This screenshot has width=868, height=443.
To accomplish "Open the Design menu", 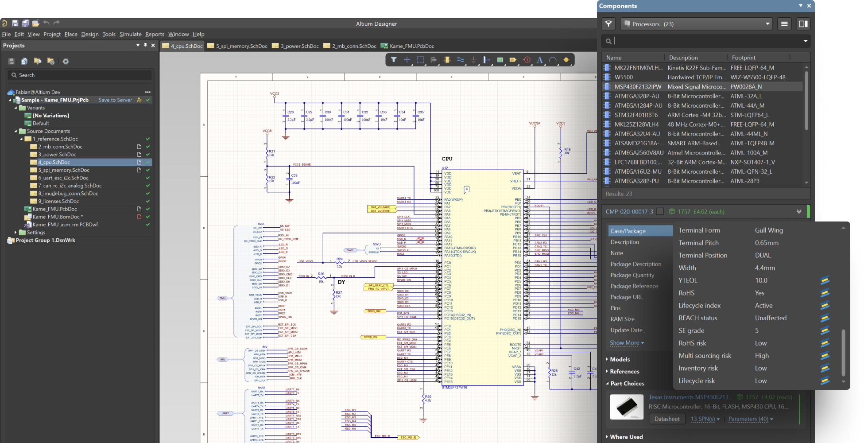I will click(89, 34).
